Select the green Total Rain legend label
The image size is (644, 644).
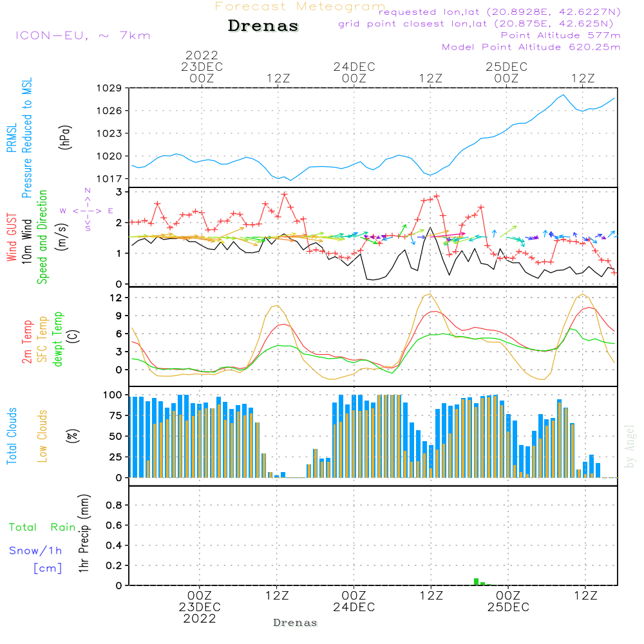click(x=42, y=527)
